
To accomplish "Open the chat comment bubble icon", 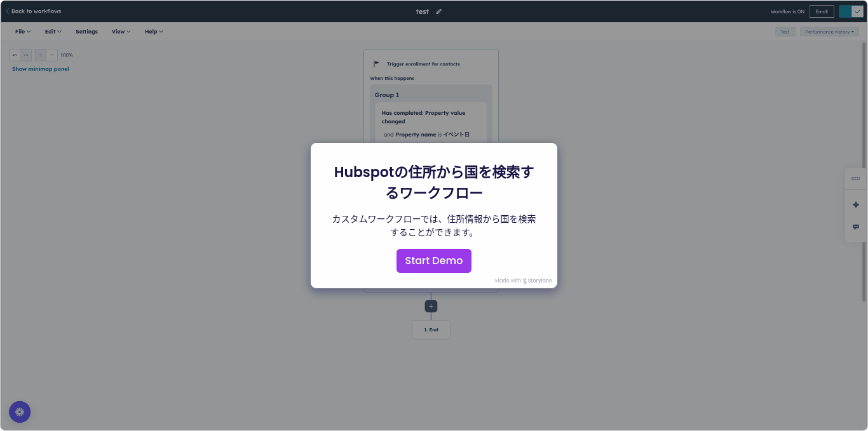I will point(855,227).
